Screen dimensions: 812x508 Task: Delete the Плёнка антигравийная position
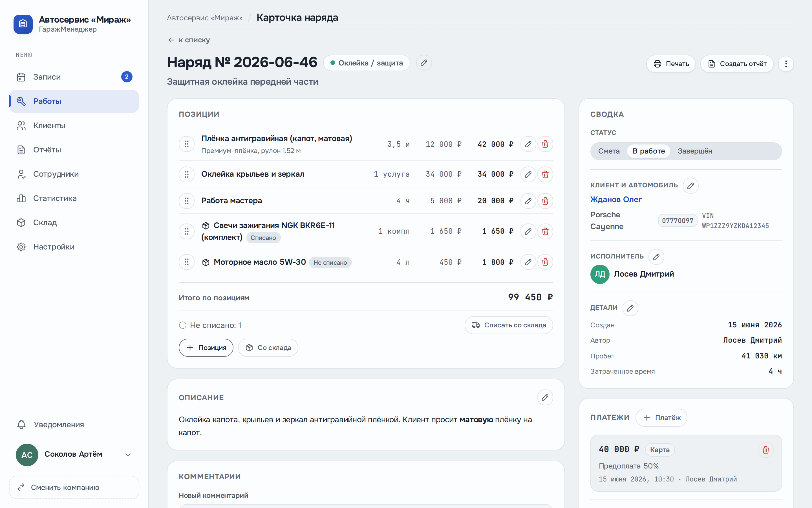[x=545, y=144]
